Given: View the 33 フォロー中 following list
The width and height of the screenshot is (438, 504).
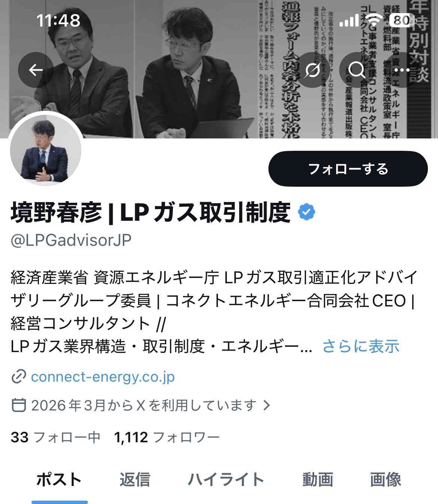Looking at the screenshot, I should tap(56, 437).
